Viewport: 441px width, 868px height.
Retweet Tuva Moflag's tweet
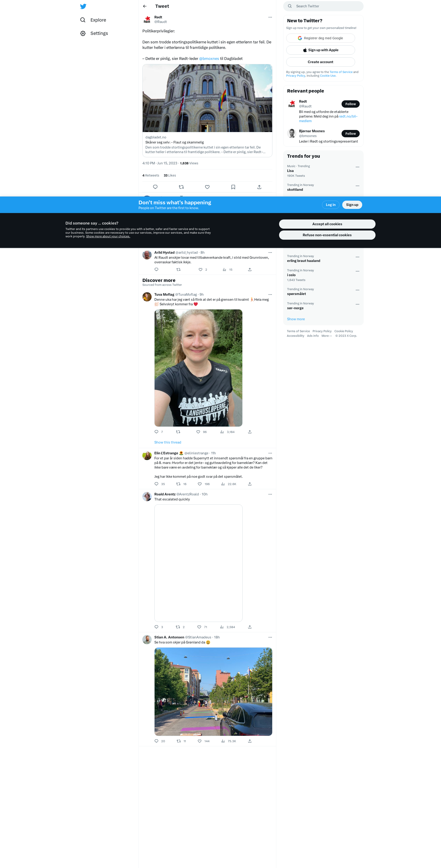[x=178, y=432]
